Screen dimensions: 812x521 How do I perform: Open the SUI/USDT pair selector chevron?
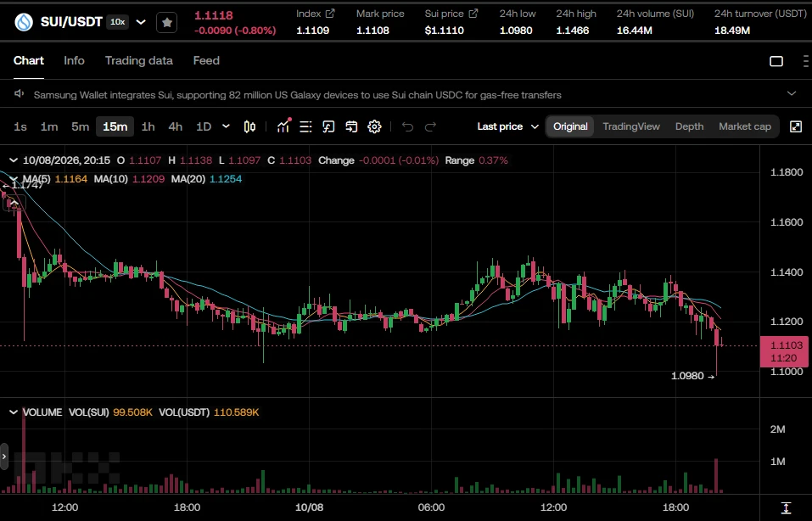point(141,22)
